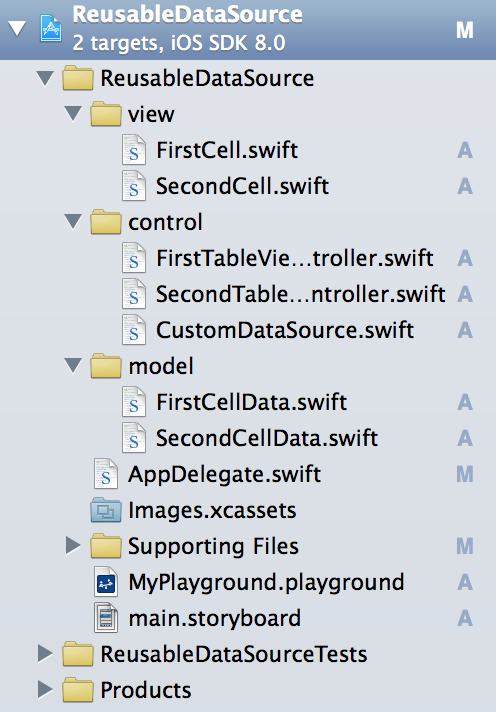This screenshot has width=496, height=712.
Task: Open FirstTableViewController swift file
Action: click(294, 258)
